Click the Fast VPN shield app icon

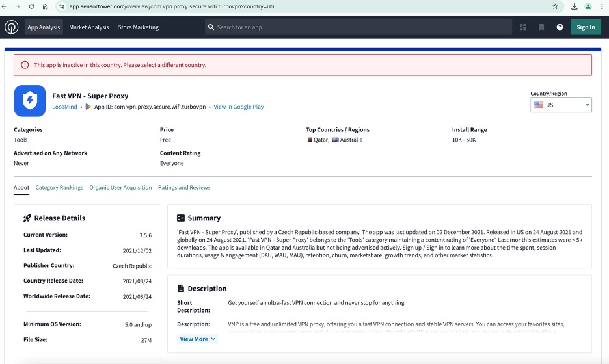(x=30, y=101)
